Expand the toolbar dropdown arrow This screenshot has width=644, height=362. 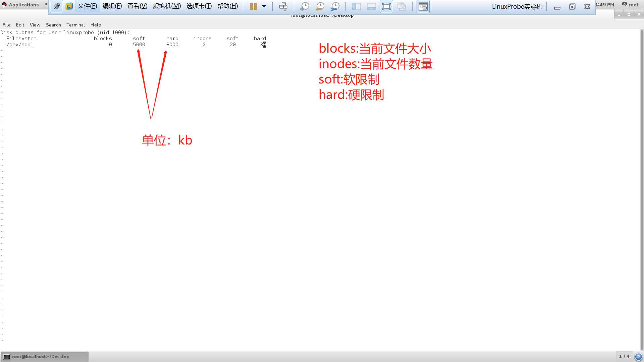[x=264, y=6]
